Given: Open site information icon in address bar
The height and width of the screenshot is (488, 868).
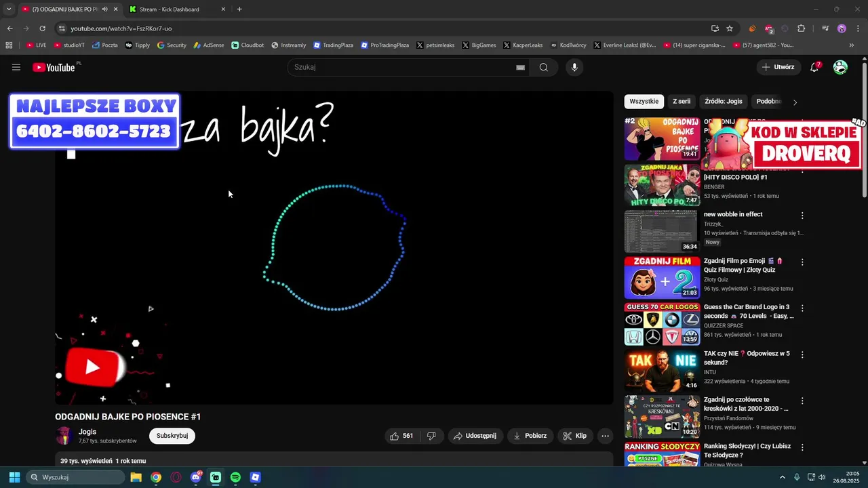Looking at the screenshot, I should pyautogui.click(x=62, y=28).
